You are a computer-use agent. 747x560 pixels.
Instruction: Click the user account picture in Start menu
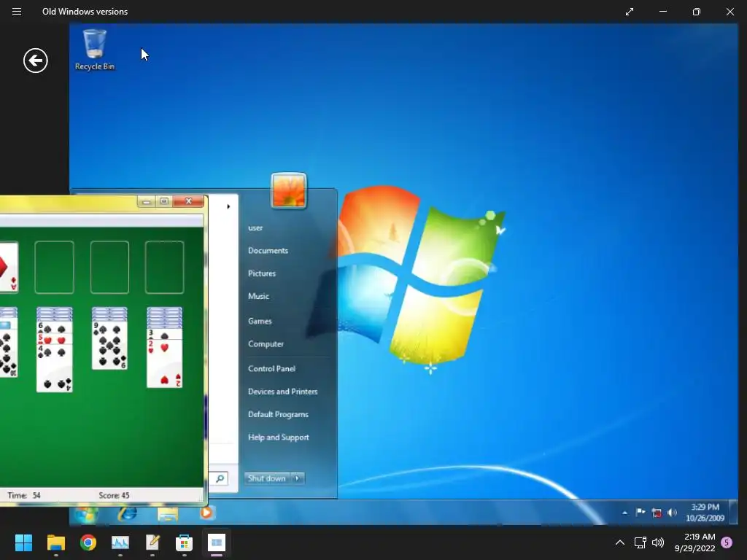289,190
